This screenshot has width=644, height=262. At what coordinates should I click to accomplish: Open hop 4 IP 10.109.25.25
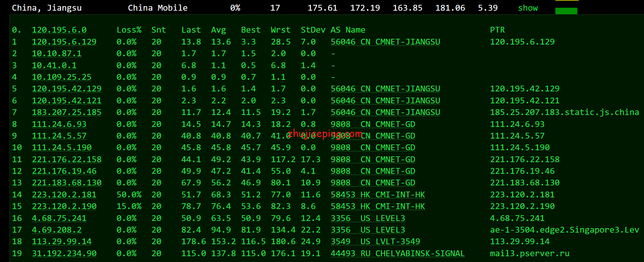[61, 77]
